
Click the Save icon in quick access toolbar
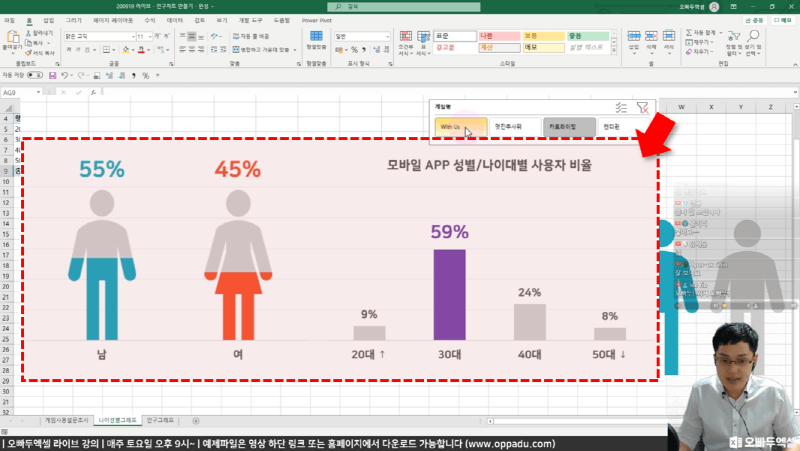[52, 76]
